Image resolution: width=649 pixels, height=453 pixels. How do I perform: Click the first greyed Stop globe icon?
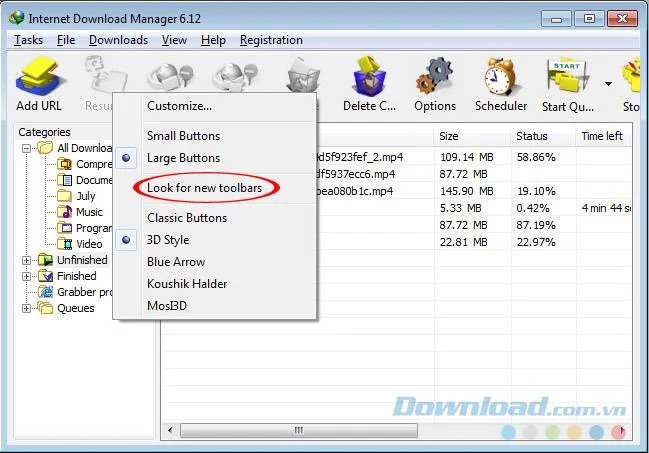pyautogui.click(x=171, y=78)
